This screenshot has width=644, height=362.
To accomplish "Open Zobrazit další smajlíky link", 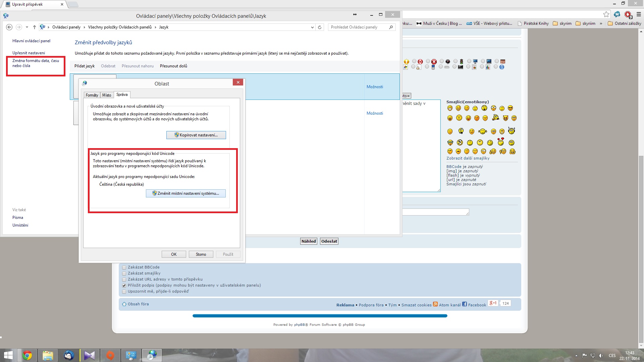I will 468,158.
